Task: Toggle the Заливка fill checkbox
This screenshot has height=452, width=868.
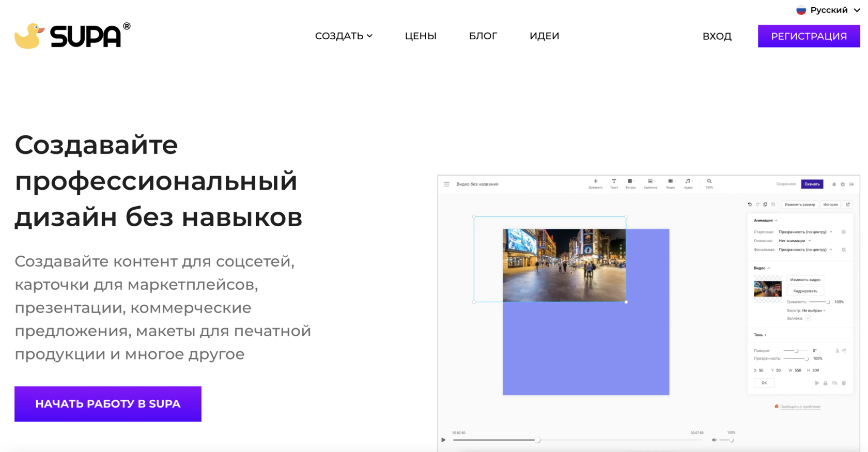Action: click(808, 318)
